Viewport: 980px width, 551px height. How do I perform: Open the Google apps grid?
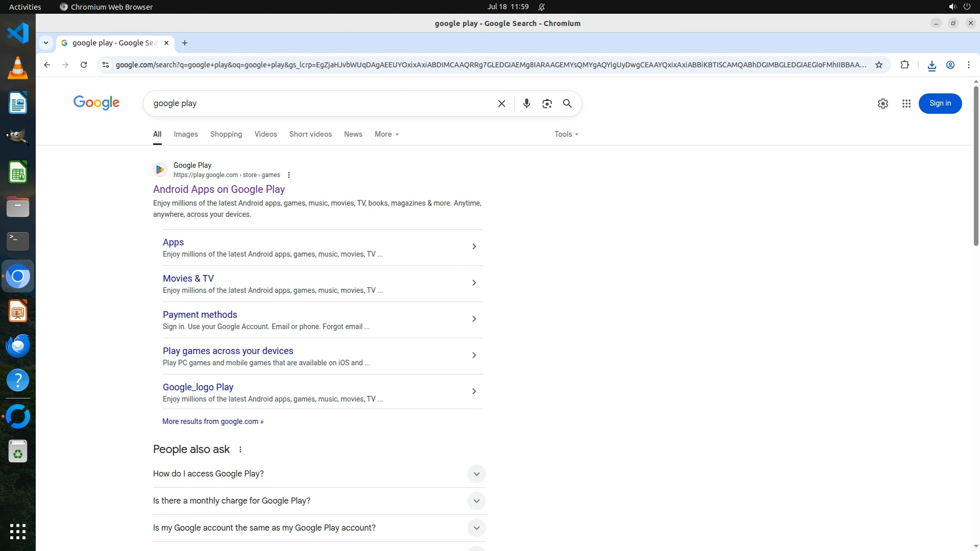(906, 104)
